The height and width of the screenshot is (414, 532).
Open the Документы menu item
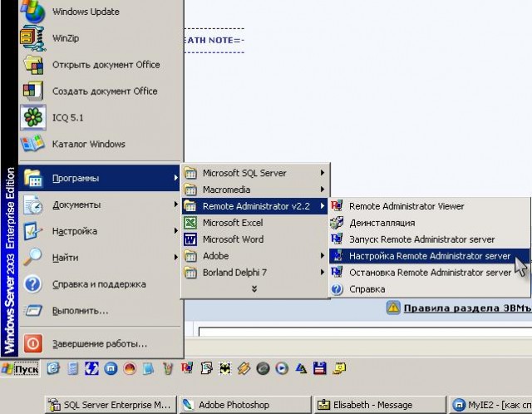pos(76,205)
